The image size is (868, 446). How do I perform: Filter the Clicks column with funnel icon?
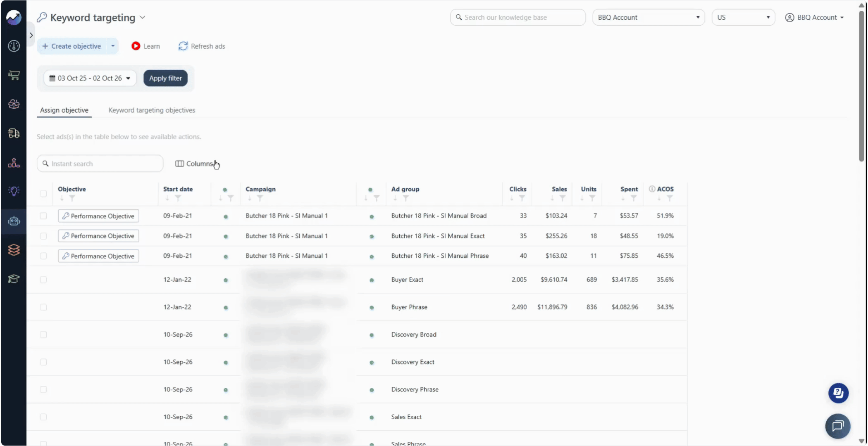pyautogui.click(x=522, y=199)
